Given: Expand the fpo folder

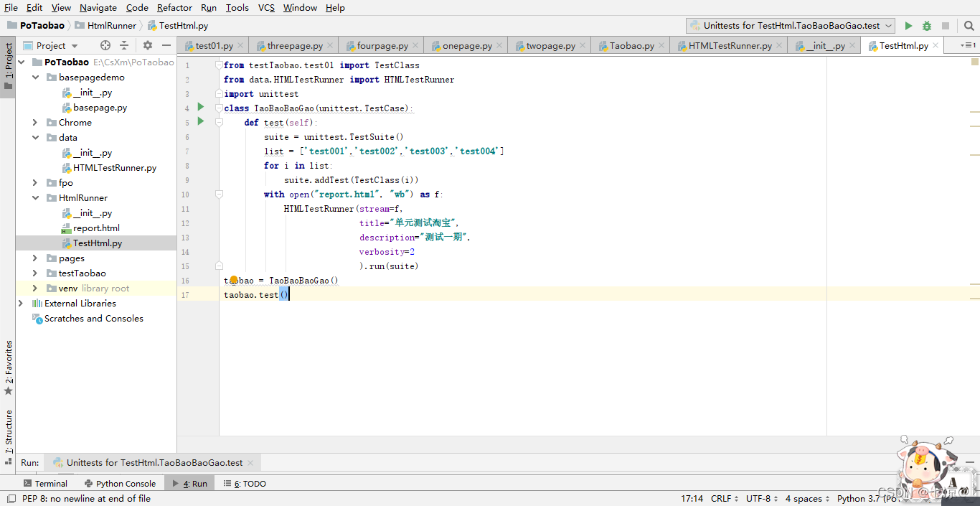Looking at the screenshot, I should coord(35,183).
